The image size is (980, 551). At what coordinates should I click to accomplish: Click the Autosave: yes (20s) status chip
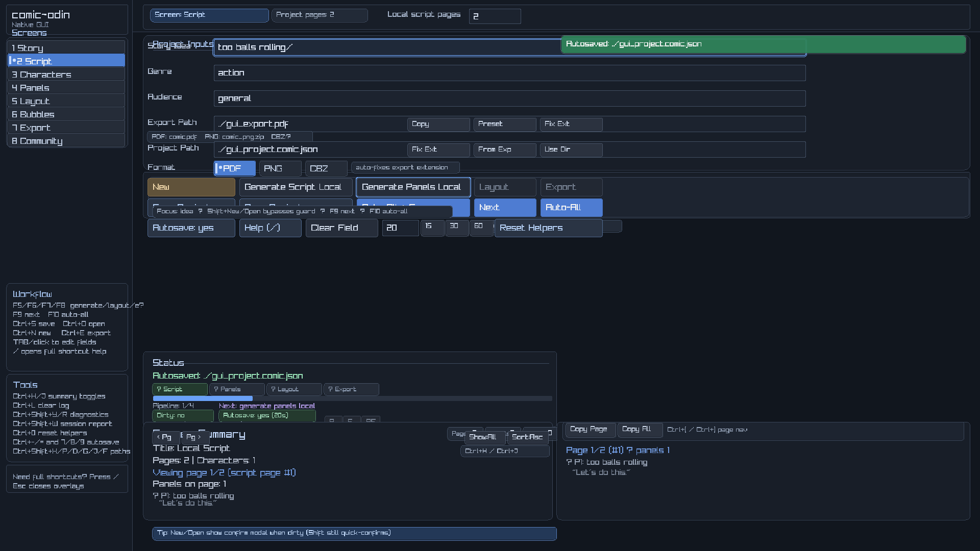click(267, 416)
